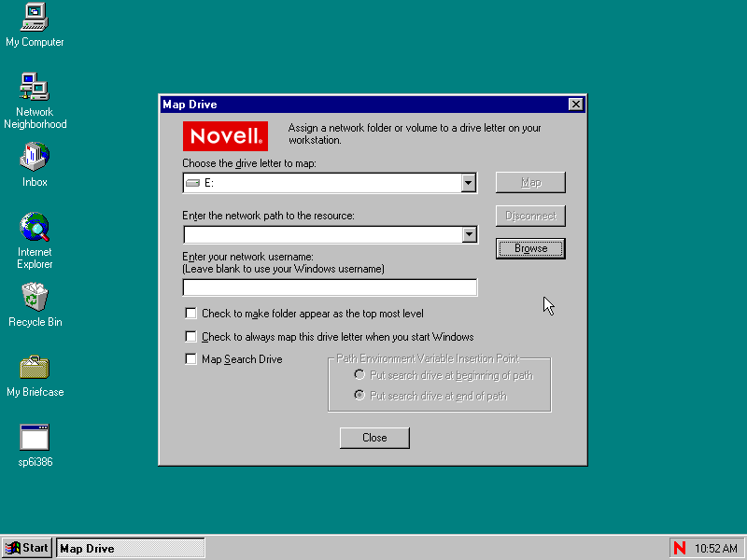
Task: Select put search drive at end of path
Action: tap(359, 395)
